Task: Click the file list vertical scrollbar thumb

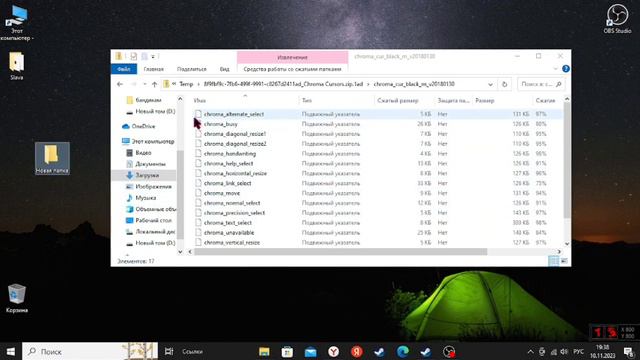Action: (x=567, y=159)
